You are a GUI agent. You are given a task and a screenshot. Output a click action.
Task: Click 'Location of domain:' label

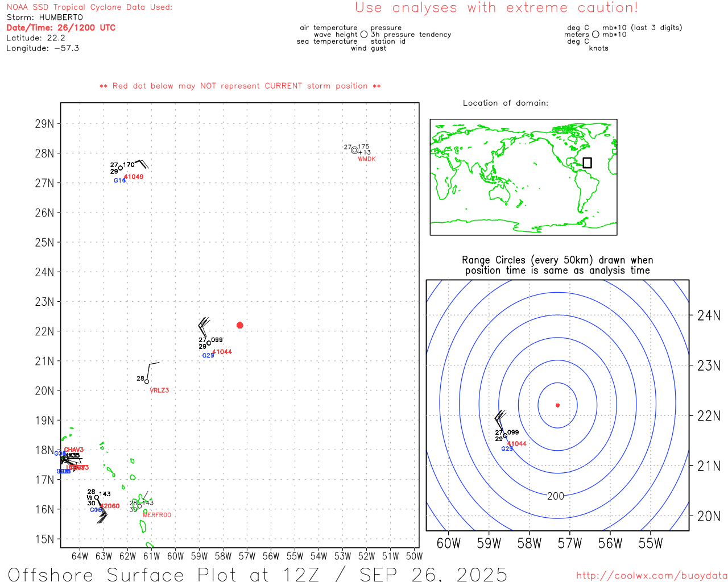click(x=506, y=103)
